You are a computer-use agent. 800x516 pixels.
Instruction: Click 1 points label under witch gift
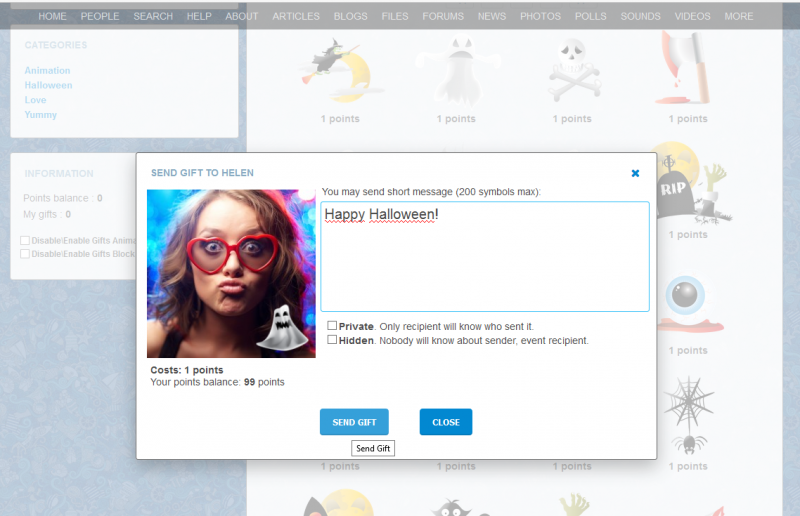point(340,119)
